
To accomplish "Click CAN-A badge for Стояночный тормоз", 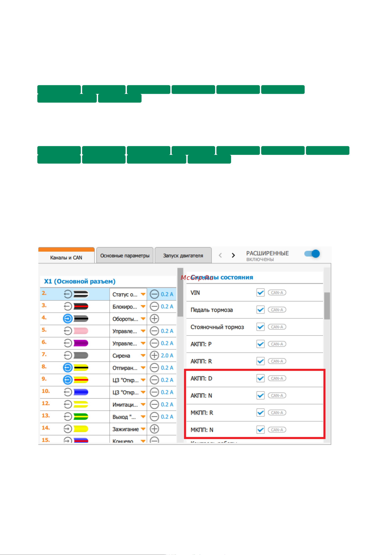I will point(277,327).
